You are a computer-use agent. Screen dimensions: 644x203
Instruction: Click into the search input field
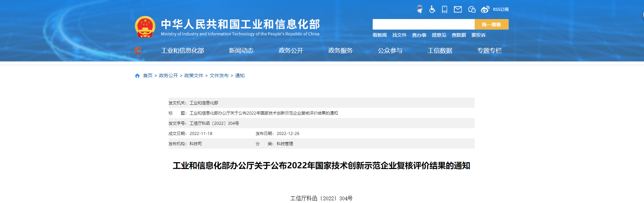pyautogui.click(x=423, y=24)
